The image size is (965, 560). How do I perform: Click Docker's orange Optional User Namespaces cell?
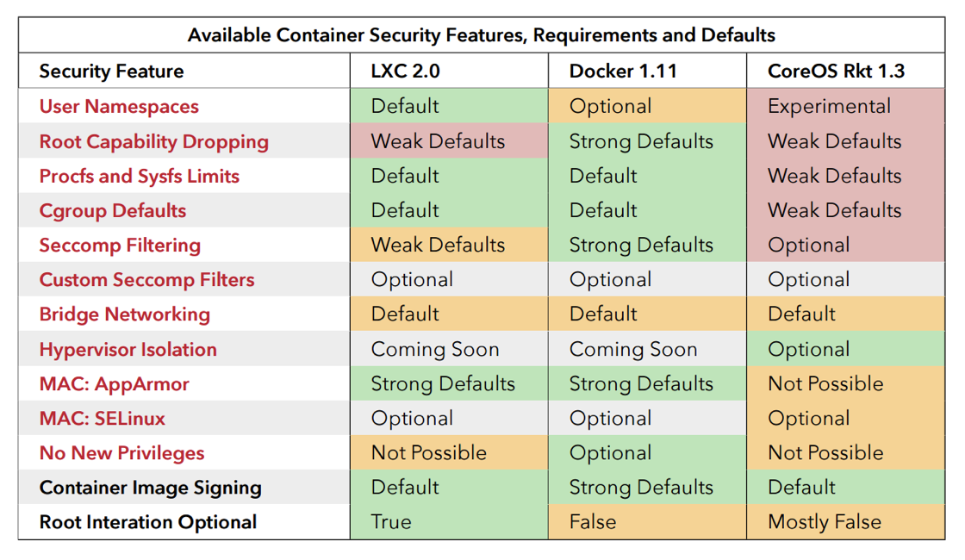(647, 106)
